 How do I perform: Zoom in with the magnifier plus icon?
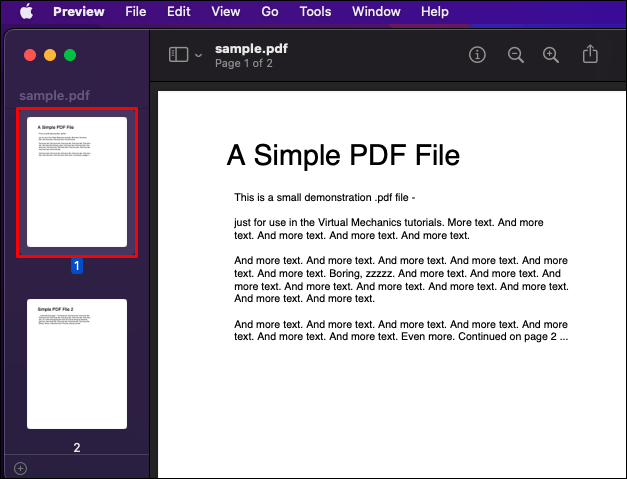pos(551,55)
